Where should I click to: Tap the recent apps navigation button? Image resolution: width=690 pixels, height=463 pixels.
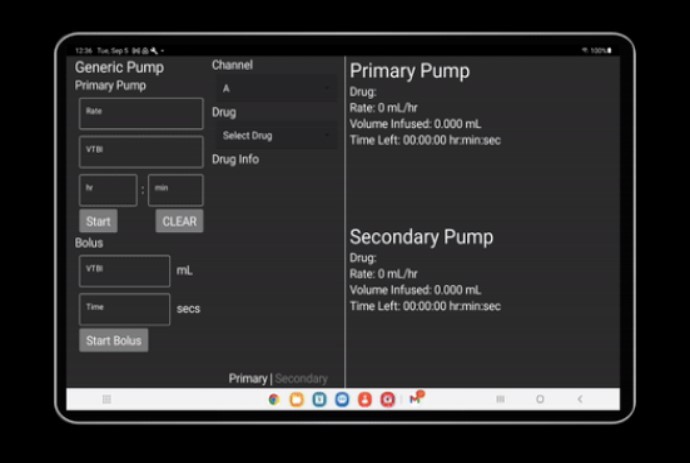point(500,399)
